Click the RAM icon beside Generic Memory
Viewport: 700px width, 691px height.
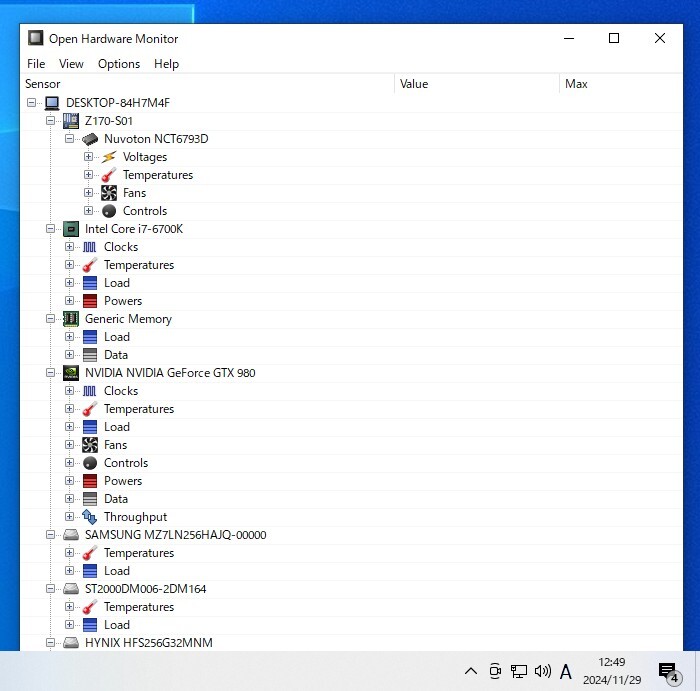(x=71, y=319)
